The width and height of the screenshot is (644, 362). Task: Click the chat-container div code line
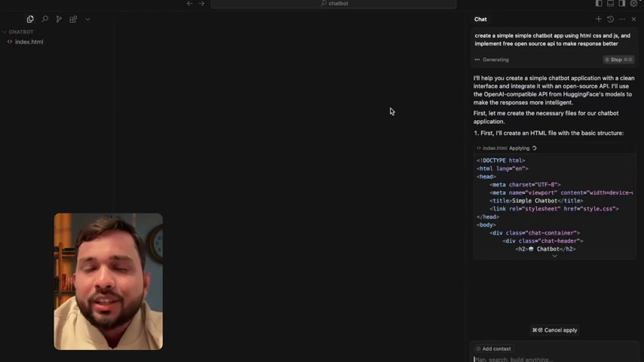[535, 232]
